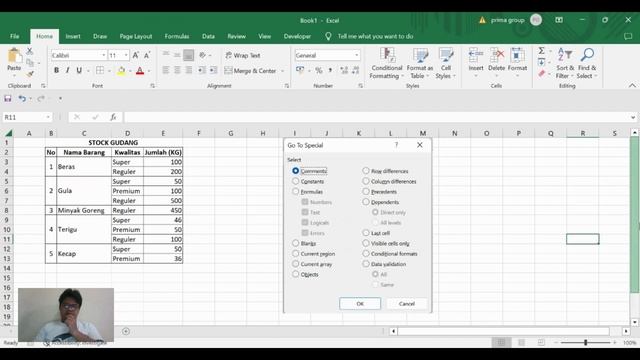Collapse the ribbon with the chevron

coord(632,86)
